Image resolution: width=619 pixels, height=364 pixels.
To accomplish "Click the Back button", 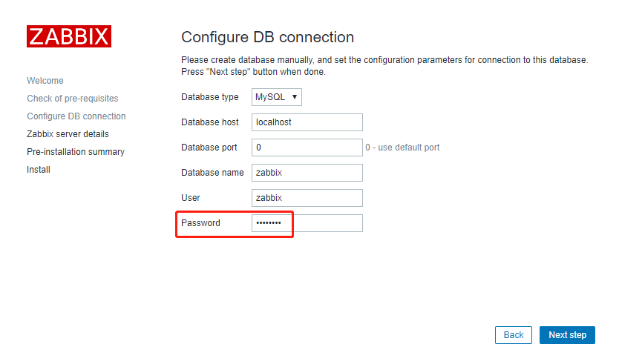I will tap(514, 335).
